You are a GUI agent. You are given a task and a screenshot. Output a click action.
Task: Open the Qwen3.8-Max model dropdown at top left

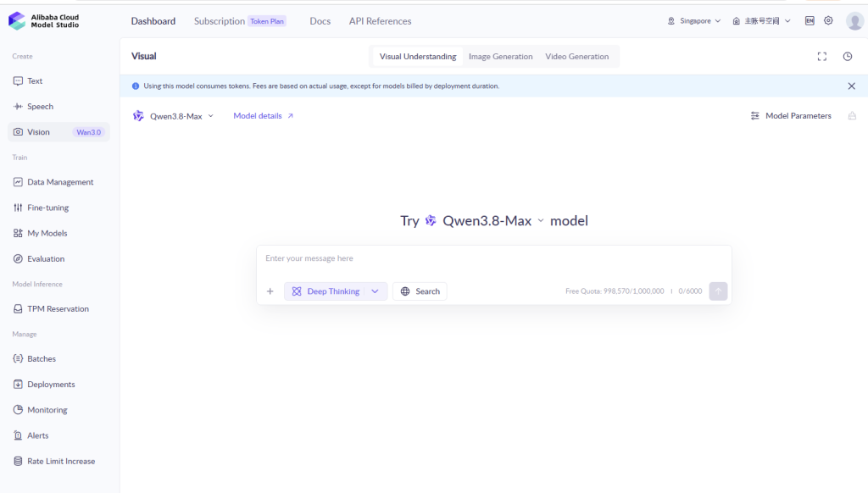[173, 116]
